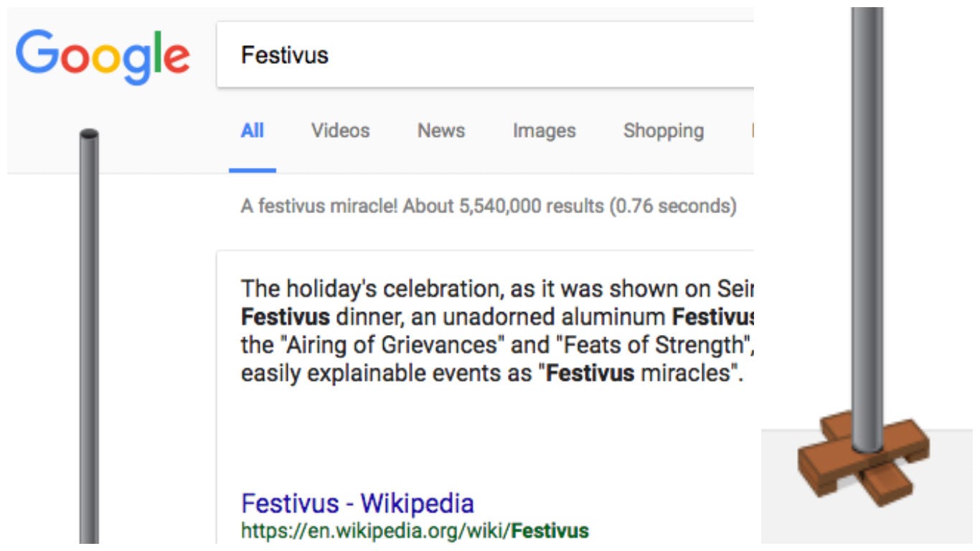Click the Google logo
This screenshot has width=980, height=551.
click(103, 56)
